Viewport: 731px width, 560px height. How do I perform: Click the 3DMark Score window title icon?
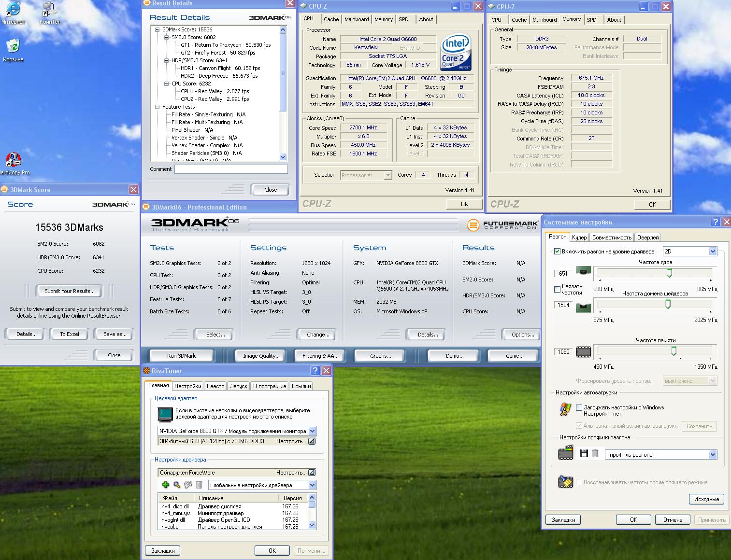pyautogui.click(x=5, y=189)
